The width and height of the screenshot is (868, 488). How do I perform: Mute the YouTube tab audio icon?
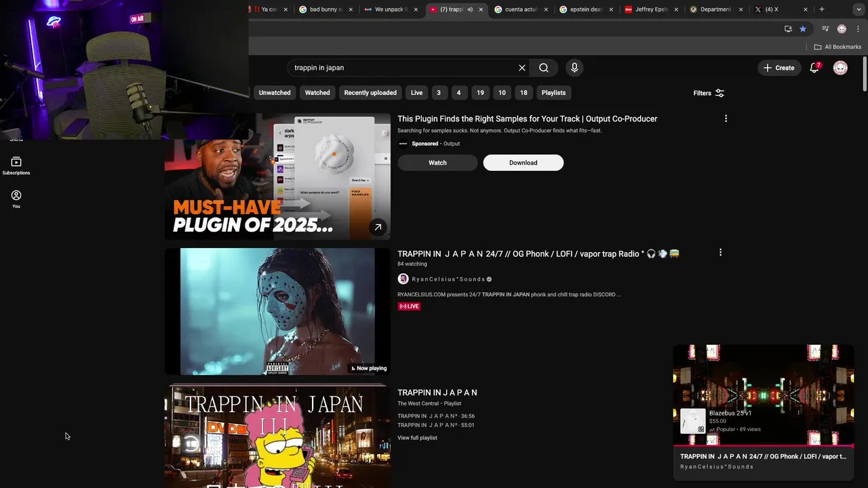[x=470, y=9]
